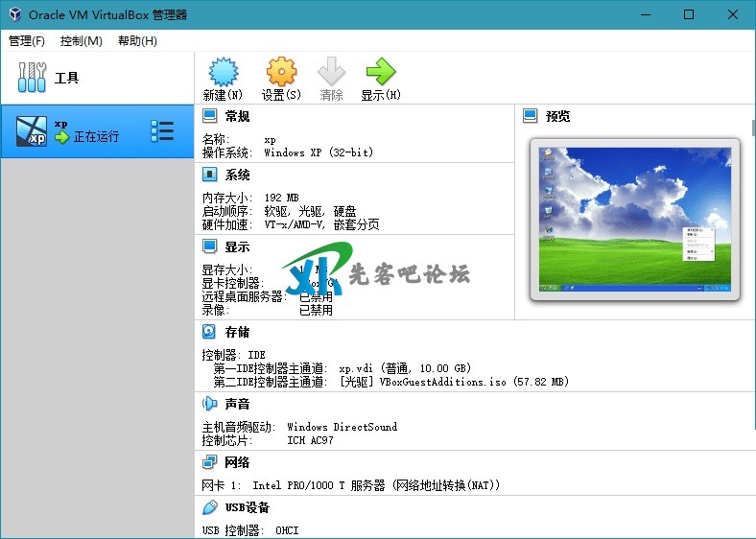Click the System (系统) chip icon
The width and height of the screenshot is (756, 539).
coord(210,175)
